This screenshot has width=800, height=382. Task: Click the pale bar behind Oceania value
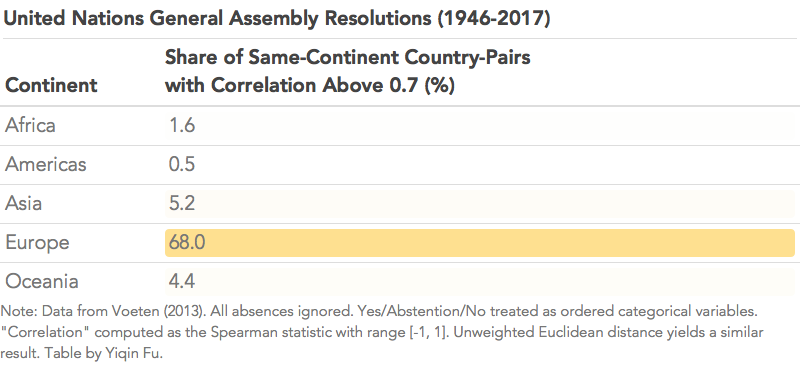click(480, 282)
